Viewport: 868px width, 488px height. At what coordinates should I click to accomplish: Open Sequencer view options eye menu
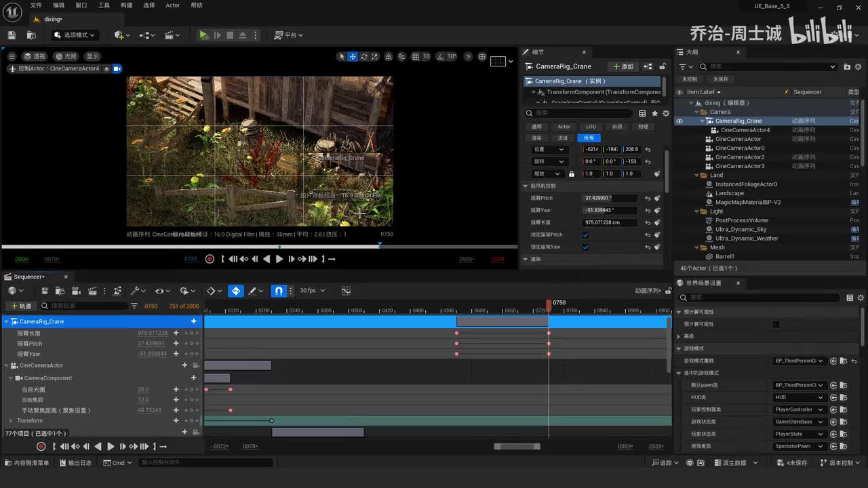pyautogui.click(x=161, y=291)
